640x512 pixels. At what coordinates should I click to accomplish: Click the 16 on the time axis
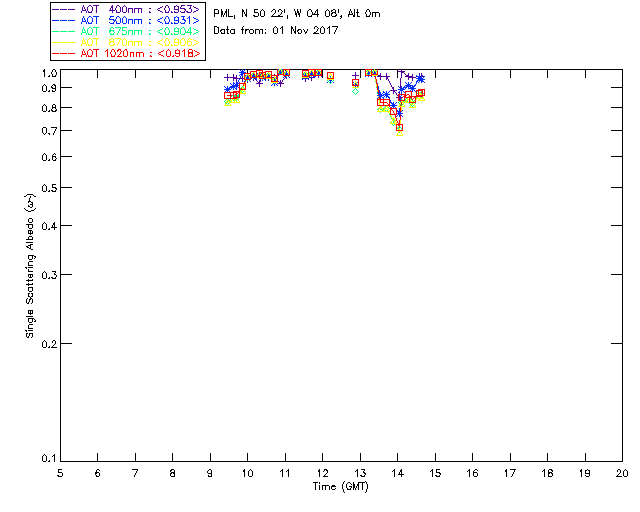(473, 473)
